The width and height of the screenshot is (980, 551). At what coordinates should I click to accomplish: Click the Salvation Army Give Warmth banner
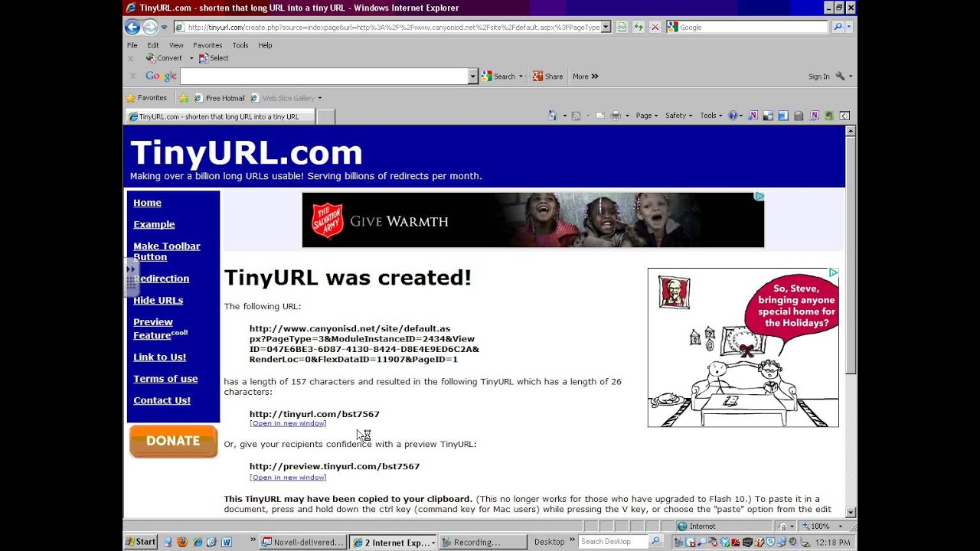533,220
